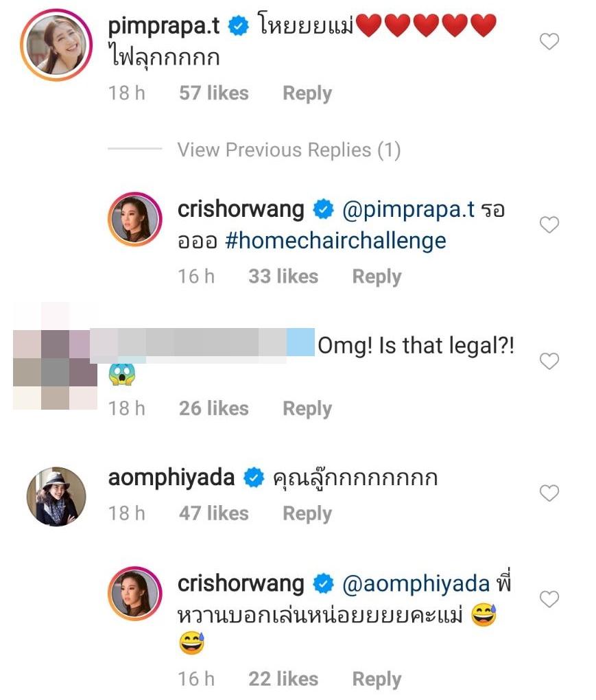This screenshot has height=700, width=596.
Task: Reply to the "Is that legal" comment
Action: (x=307, y=408)
